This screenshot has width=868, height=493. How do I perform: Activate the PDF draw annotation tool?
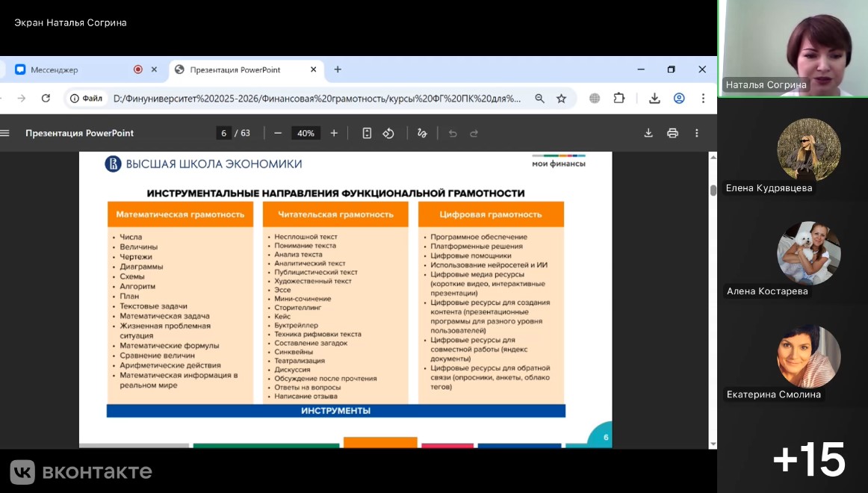(422, 133)
